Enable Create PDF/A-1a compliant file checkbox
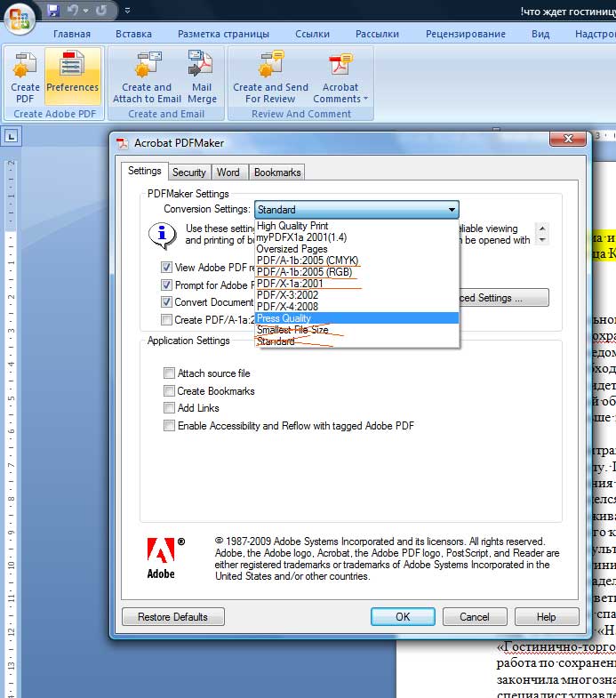Viewport: 616px width, 698px height. tap(166, 319)
